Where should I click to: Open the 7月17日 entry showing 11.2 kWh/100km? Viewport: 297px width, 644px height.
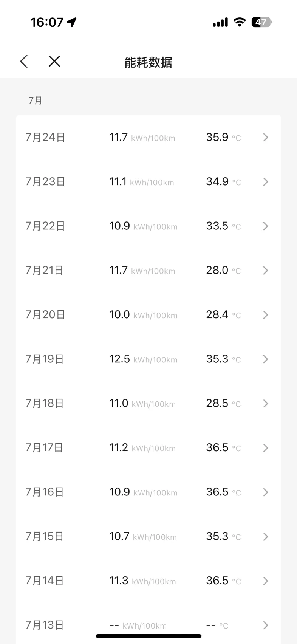tap(148, 447)
